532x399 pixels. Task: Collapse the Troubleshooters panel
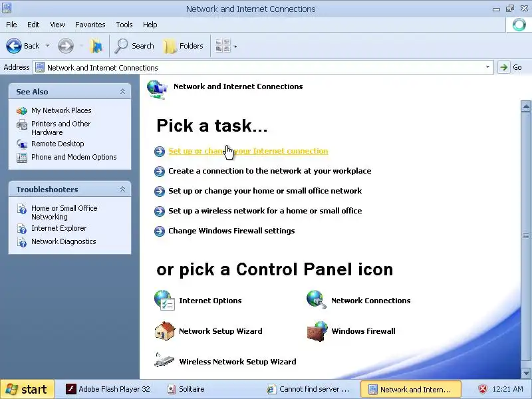pyautogui.click(x=122, y=190)
